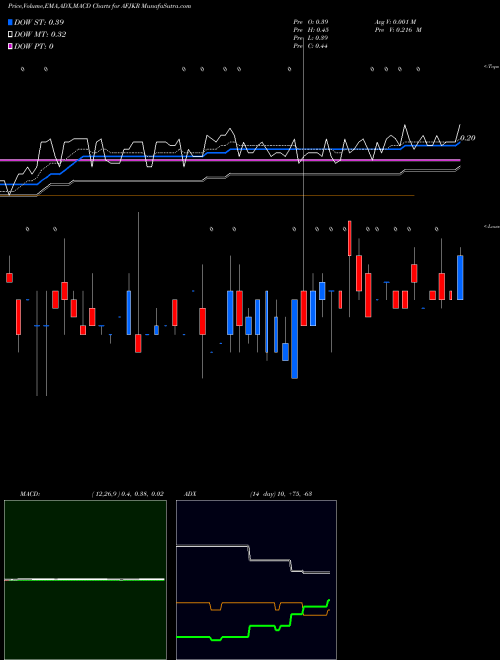Click the tallest blue candle beside the vertical cursor line
The width and height of the screenshot is (500, 660).
(x=295, y=339)
